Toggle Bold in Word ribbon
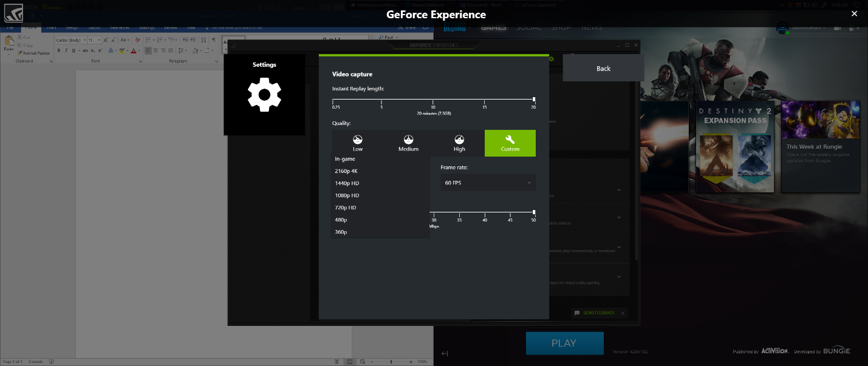The height and width of the screenshot is (366, 868). click(x=59, y=50)
